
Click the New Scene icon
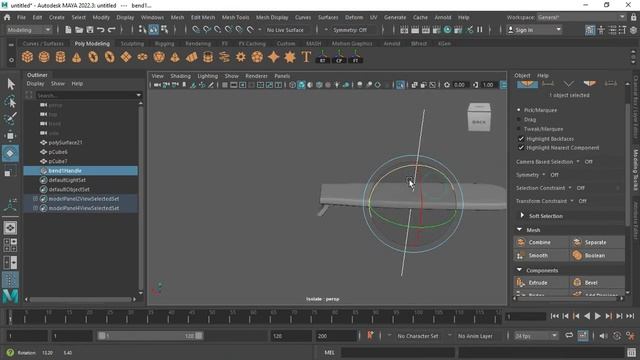(x=68, y=30)
